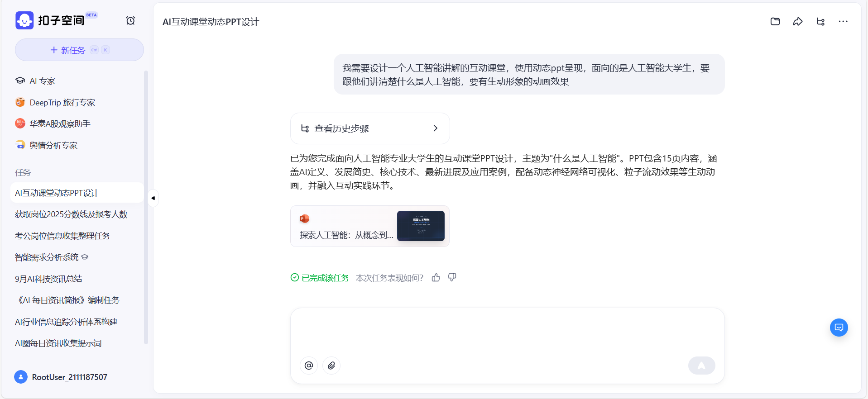The height and width of the screenshot is (399, 868).
Task: Give a thumbs down to the task
Action: 452,278
